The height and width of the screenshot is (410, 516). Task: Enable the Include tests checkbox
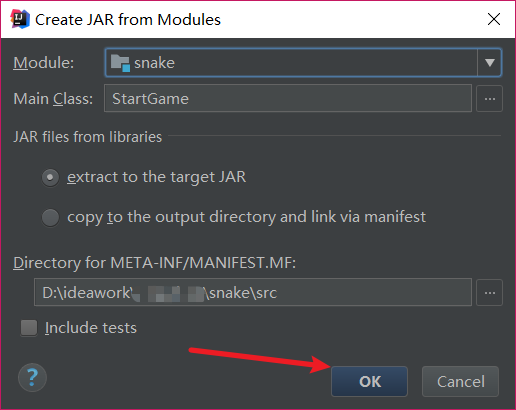click(x=29, y=328)
